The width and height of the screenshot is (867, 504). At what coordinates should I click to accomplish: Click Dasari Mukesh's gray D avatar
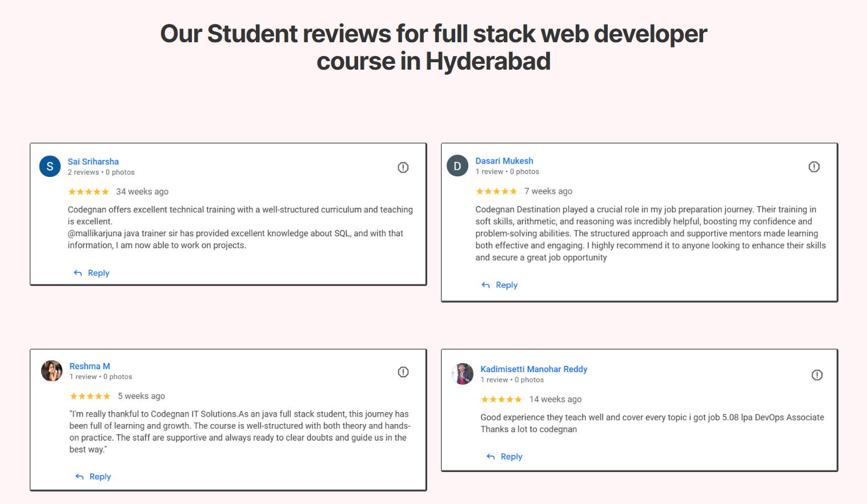click(x=457, y=166)
